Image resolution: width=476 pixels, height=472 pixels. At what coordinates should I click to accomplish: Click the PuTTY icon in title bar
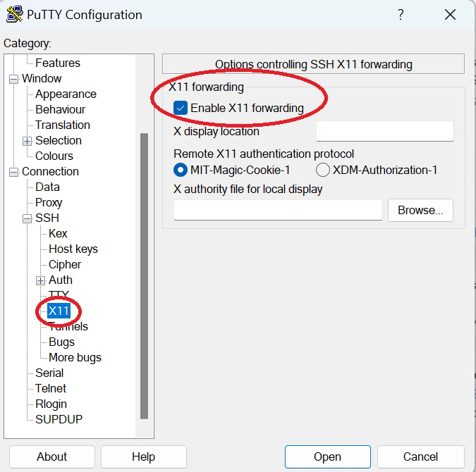pos(14,14)
